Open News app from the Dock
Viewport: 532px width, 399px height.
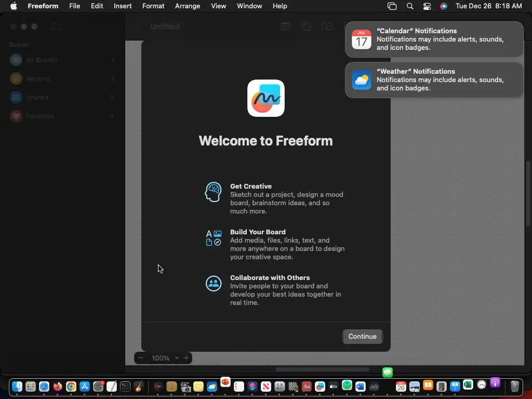(266, 387)
